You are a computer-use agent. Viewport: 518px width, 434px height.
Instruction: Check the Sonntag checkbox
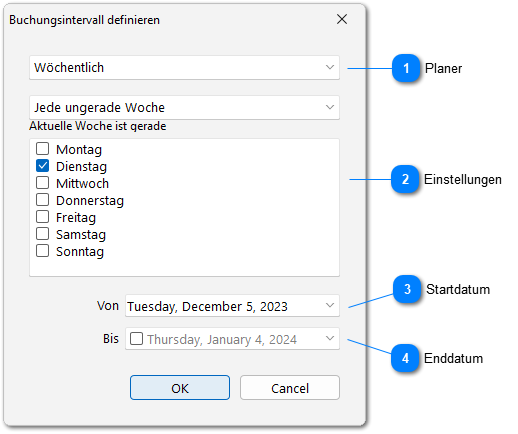click(43, 251)
